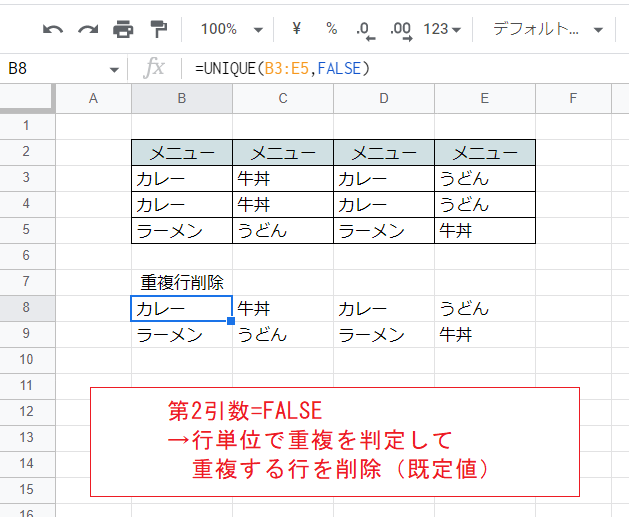Click cell D3 containing カレー
This screenshot has height=517, width=629.
coord(384,178)
